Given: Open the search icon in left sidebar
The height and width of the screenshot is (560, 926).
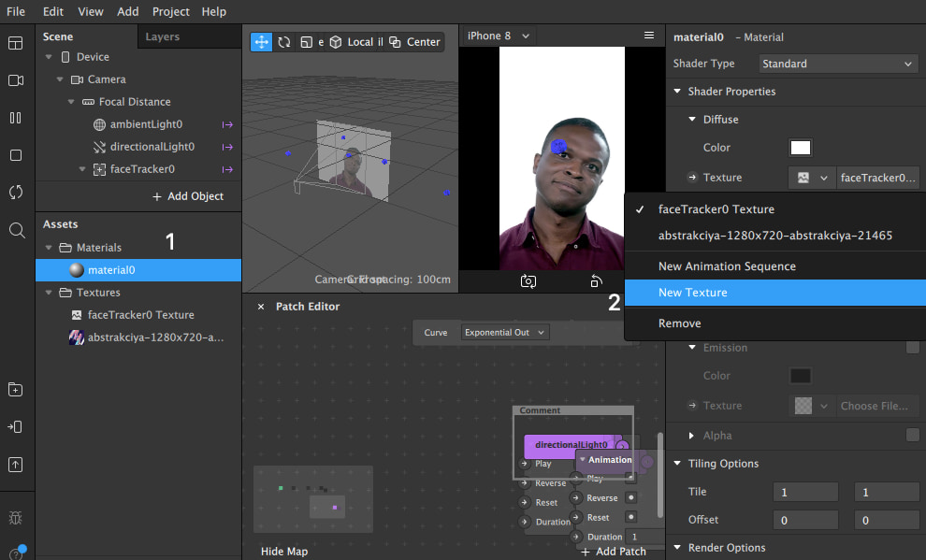Looking at the screenshot, I should tap(16, 230).
